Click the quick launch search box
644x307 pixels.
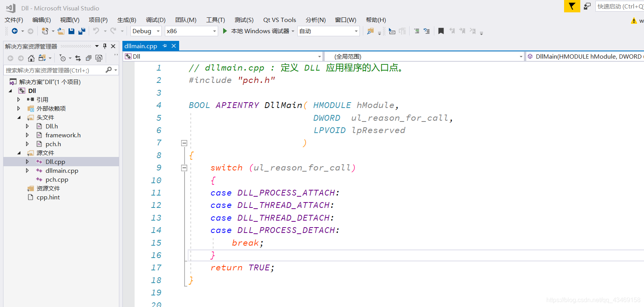[x=620, y=6]
